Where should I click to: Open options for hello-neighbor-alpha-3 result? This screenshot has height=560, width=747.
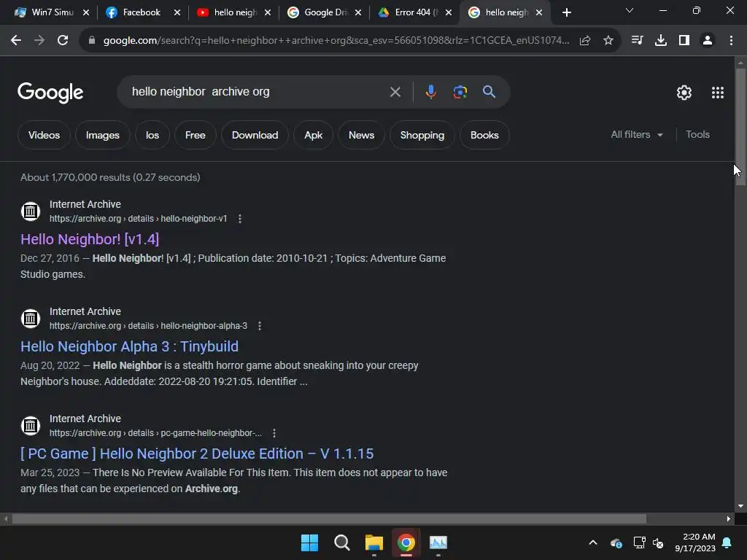[x=260, y=326]
